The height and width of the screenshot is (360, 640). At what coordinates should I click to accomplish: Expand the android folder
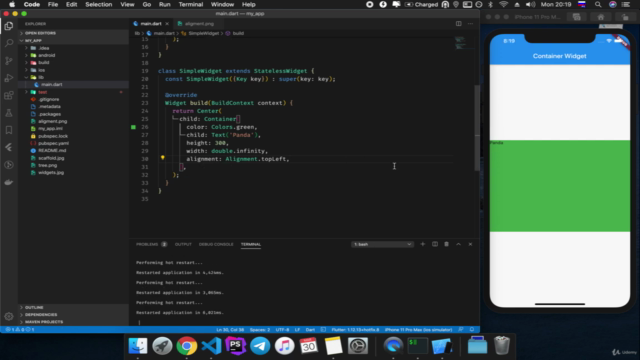pos(46,55)
